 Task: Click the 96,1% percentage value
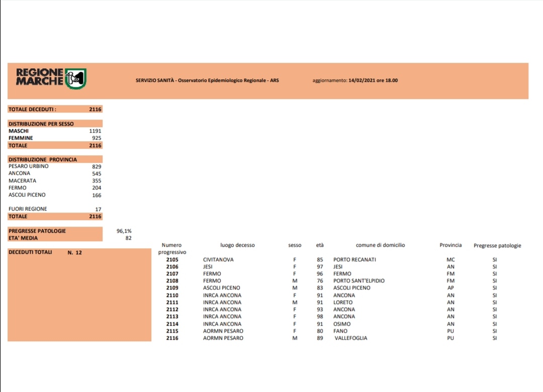coord(124,231)
